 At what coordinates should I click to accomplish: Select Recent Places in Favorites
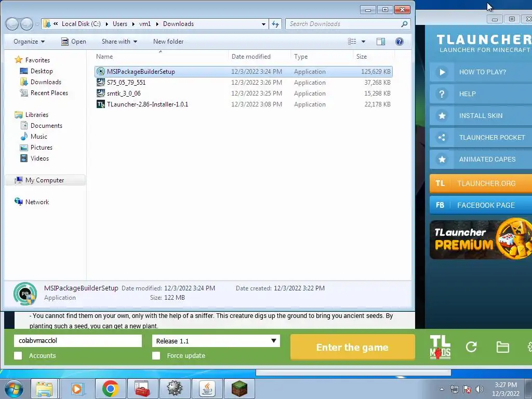(x=49, y=92)
